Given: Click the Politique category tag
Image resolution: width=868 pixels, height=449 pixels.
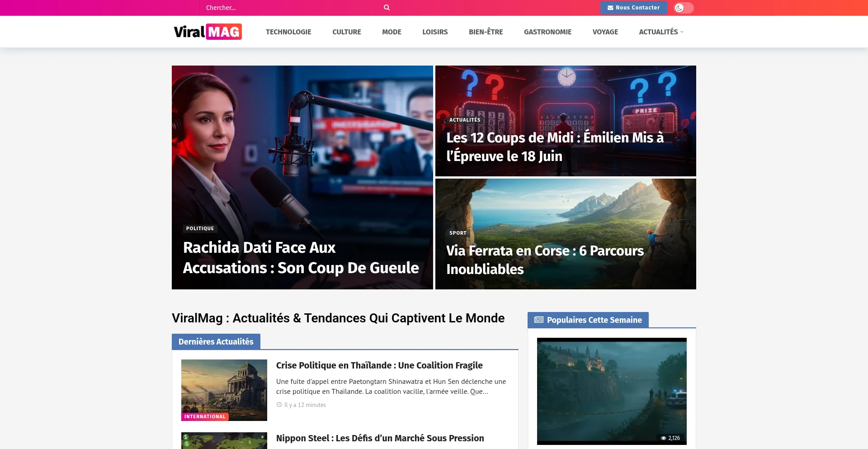Looking at the screenshot, I should pyautogui.click(x=200, y=228).
